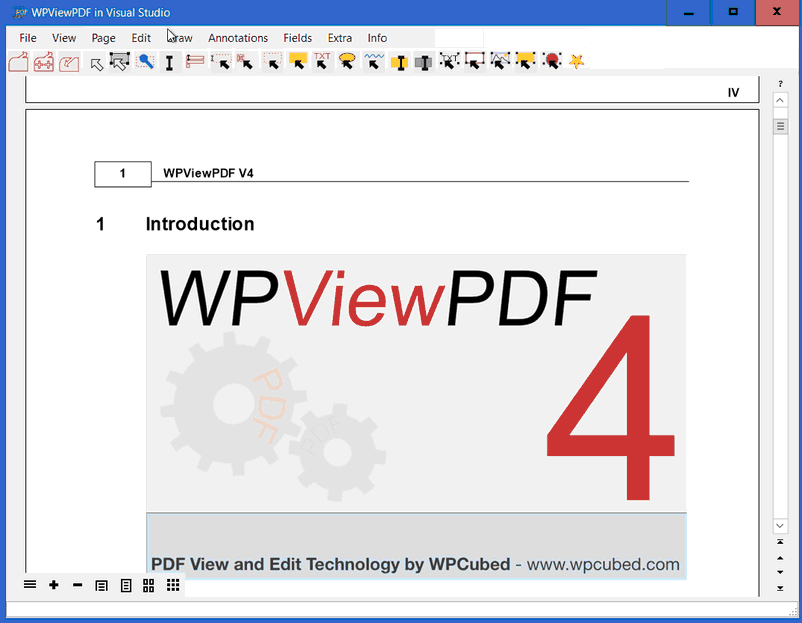802x623 pixels.
Task: Click the www.wpcubed.com link in document
Action: (x=603, y=564)
